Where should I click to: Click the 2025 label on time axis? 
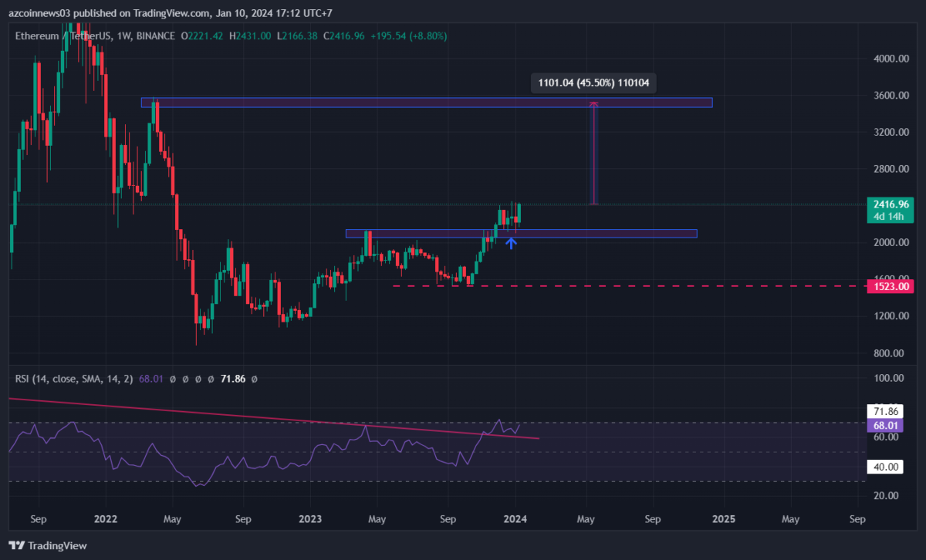click(723, 520)
